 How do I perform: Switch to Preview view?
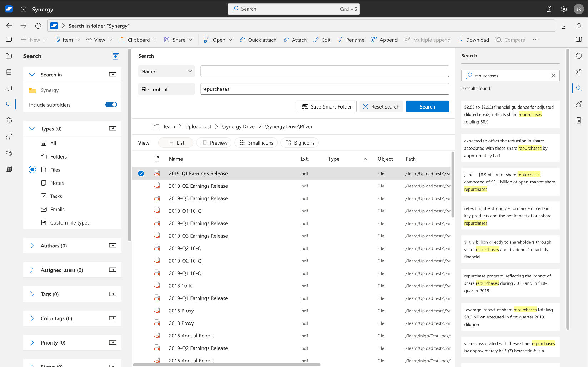pyautogui.click(x=214, y=143)
